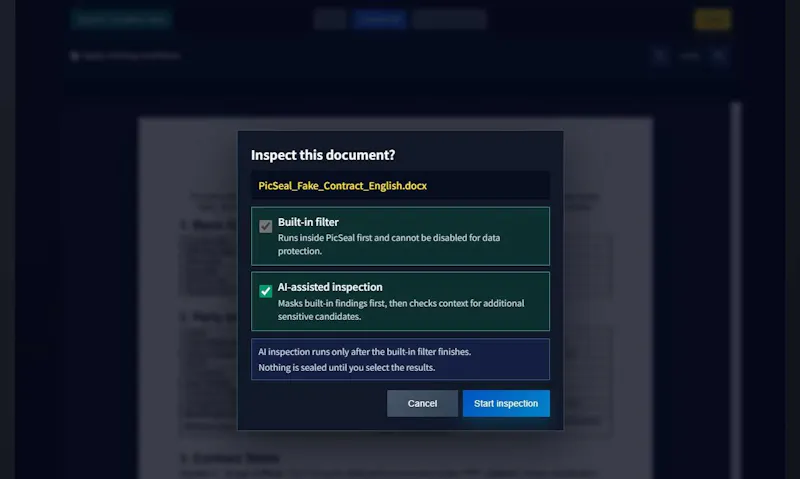Image resolution: width=800 pixels, height=479 pixels.
Task: Start the document inspection
Action: click(506, 404)
